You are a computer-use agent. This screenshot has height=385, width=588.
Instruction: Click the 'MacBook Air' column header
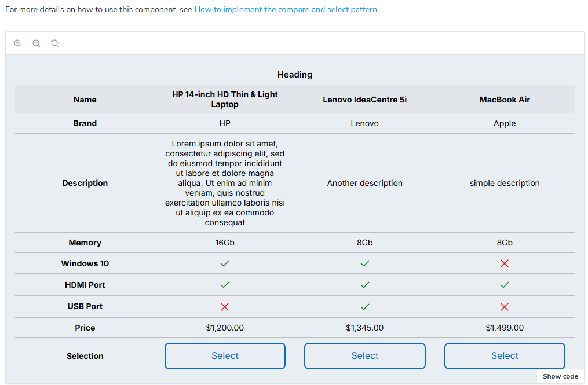click(x=505, y=100)
